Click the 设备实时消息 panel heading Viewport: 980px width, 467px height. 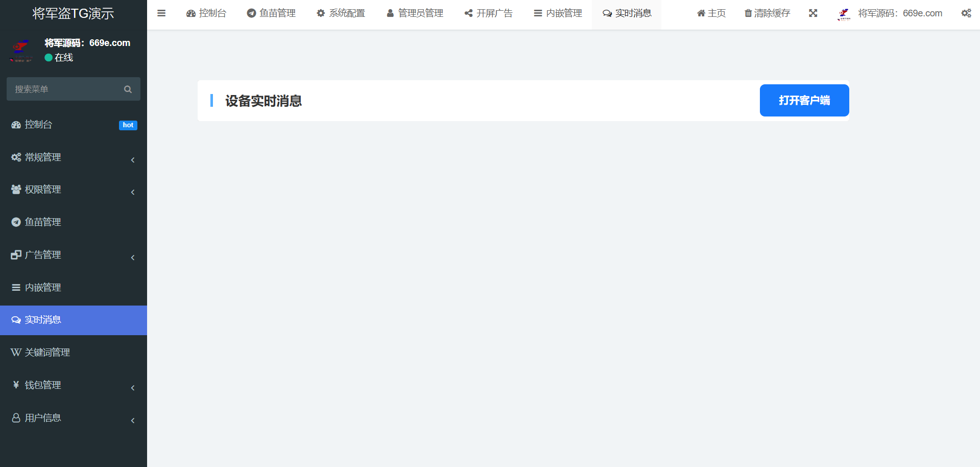[x=264, y=101]
